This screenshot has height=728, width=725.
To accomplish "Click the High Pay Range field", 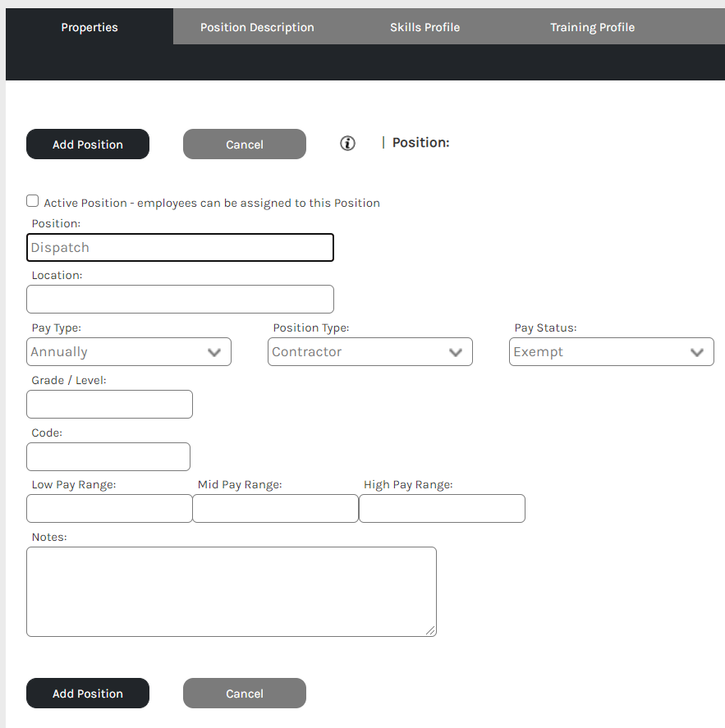I will (442, 509).
